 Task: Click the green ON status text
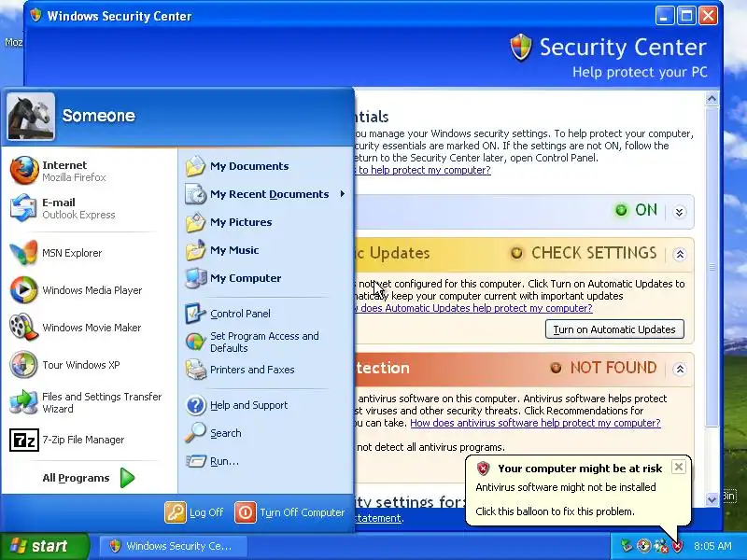pos(646,210)
